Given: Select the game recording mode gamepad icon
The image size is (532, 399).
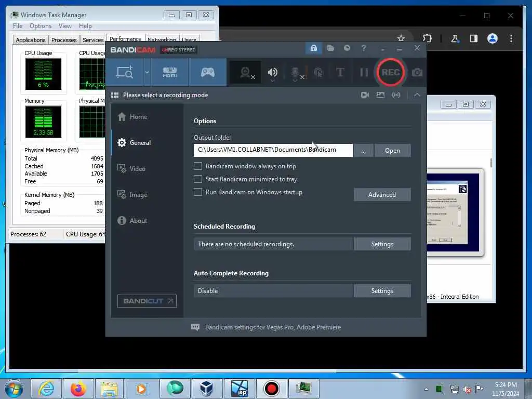Looking at the screenshot, I should pos(208,72).
